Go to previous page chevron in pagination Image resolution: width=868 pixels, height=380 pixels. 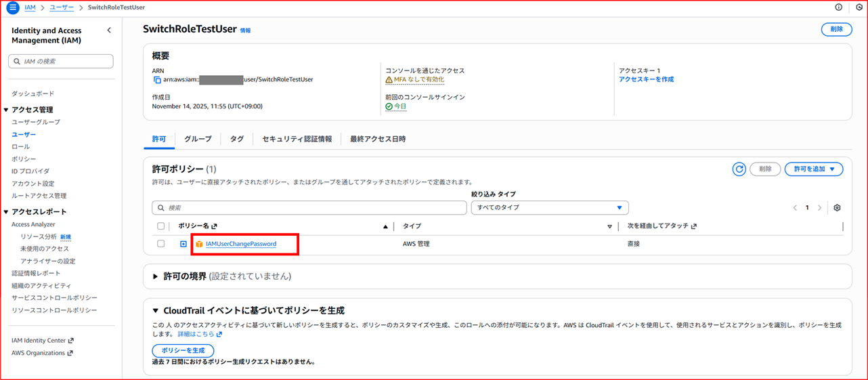pos(795,208)
